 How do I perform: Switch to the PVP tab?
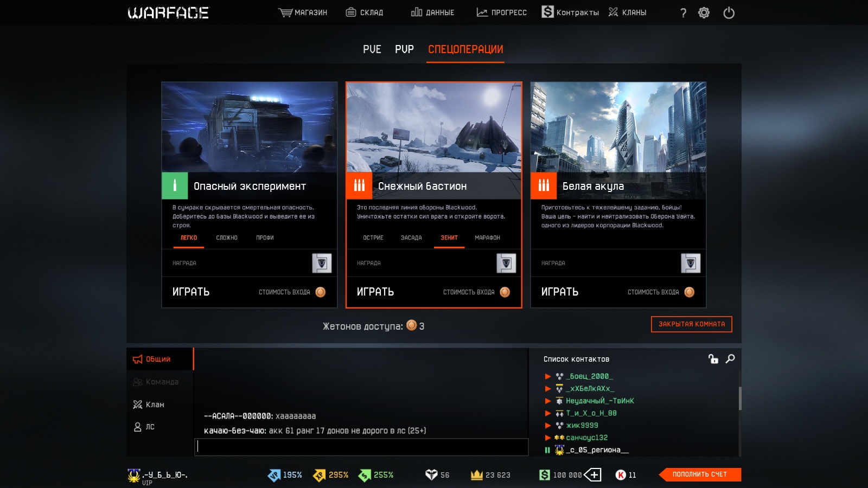[x=404, y=49]
